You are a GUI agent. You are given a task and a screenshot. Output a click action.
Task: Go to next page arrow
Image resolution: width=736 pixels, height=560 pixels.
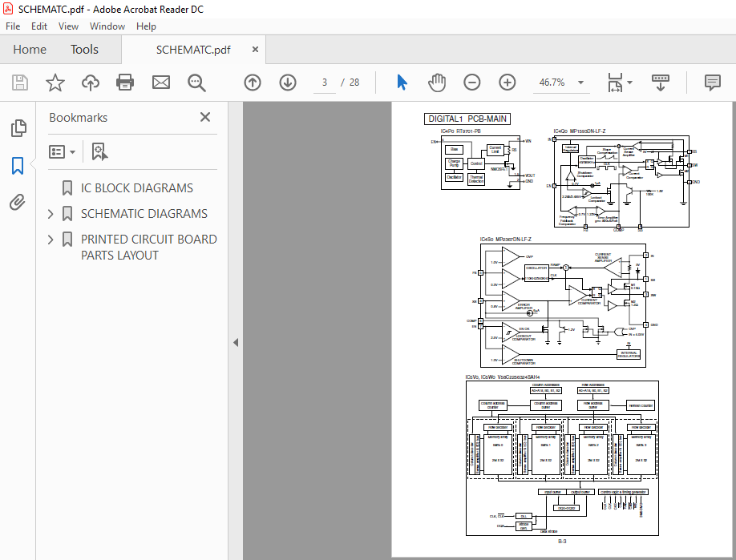tap(288, 83)
